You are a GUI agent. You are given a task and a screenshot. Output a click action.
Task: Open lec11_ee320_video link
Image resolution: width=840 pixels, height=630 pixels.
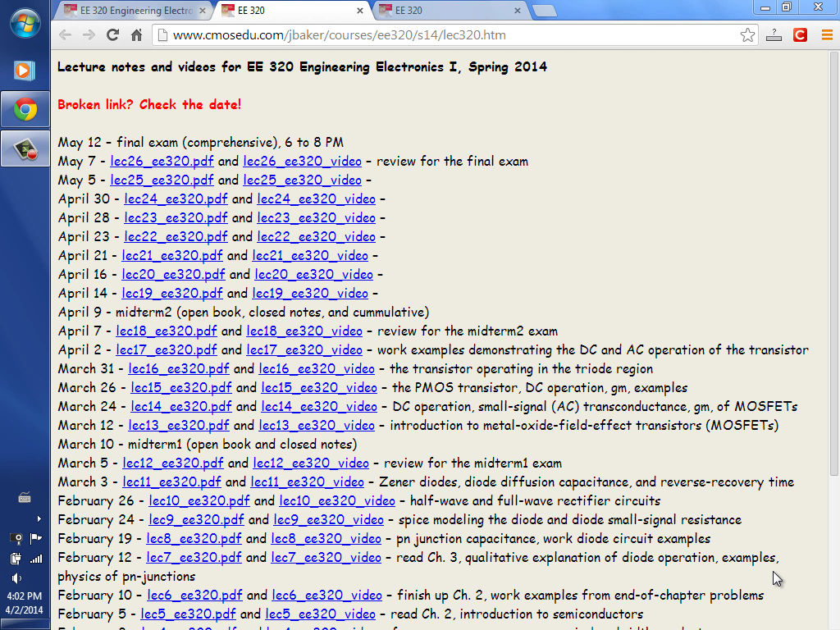tap(307, 482)
